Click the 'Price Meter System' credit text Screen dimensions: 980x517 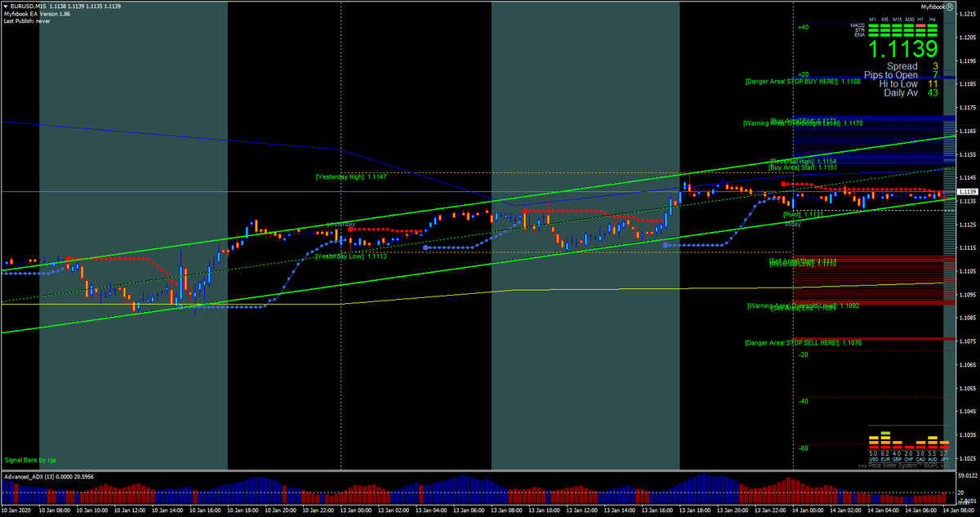[903, 466]
